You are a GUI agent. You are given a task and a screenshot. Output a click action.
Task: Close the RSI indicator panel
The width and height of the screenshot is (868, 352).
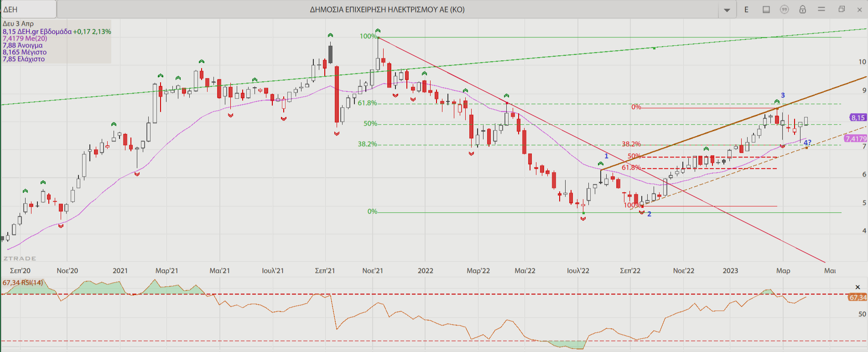point(858,287)
